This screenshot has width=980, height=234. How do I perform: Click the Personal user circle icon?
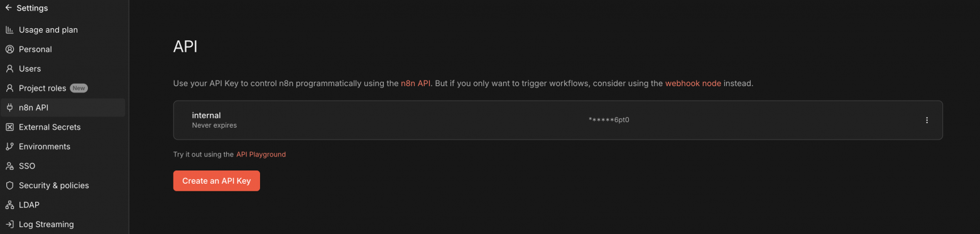coord(9,49)
